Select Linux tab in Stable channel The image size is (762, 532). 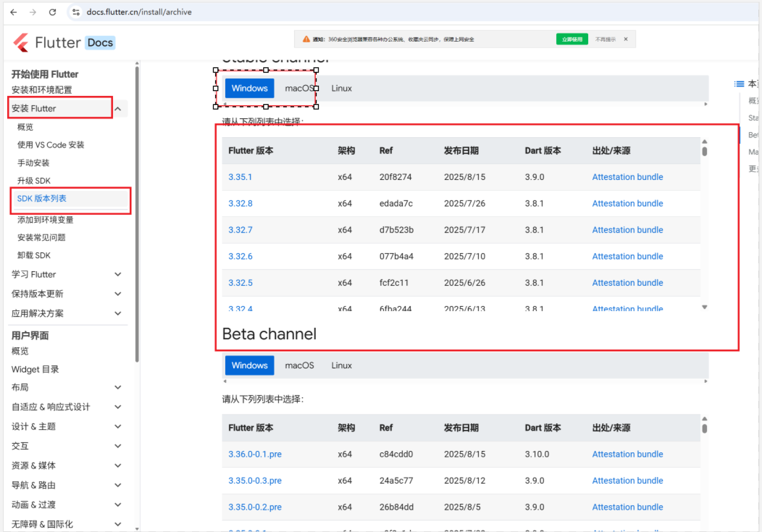click(341, 88)
